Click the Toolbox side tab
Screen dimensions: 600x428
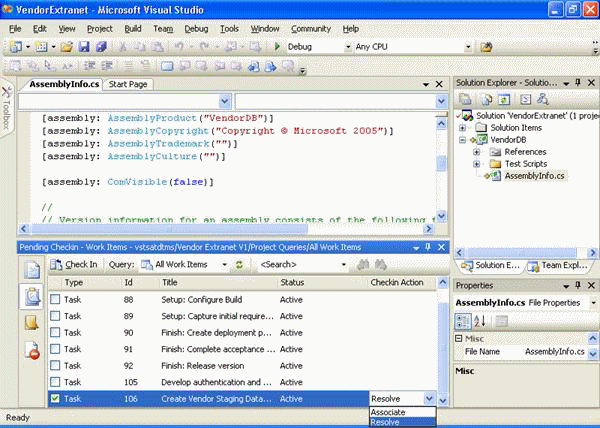(x=7, y=108)
